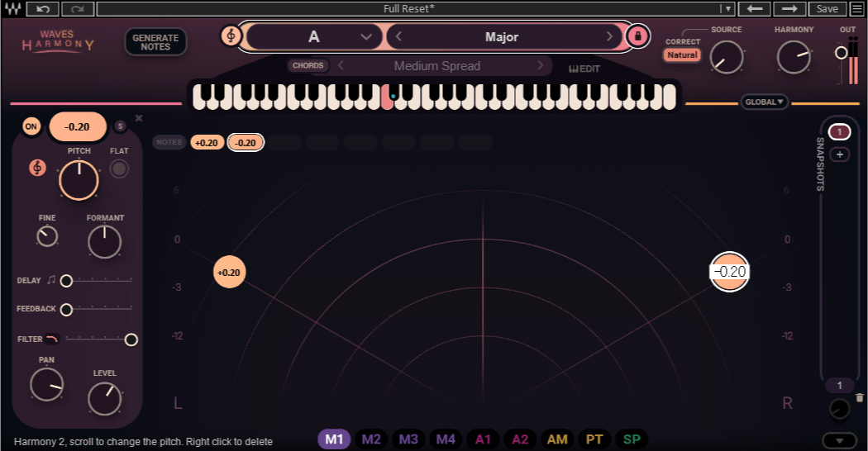Solo the voice with S button
The height and width of the screenshot is (451, 868).
tap(120, 126)
